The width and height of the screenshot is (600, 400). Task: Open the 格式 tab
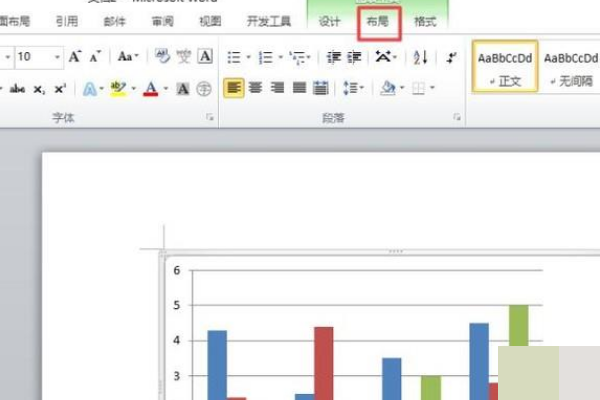click(425, 21)
